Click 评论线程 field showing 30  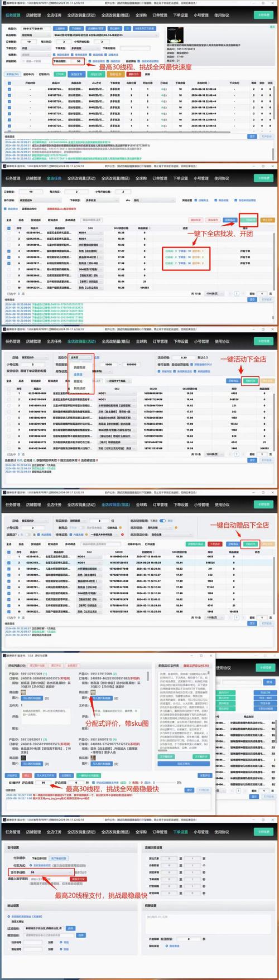[x=44, y=783]
